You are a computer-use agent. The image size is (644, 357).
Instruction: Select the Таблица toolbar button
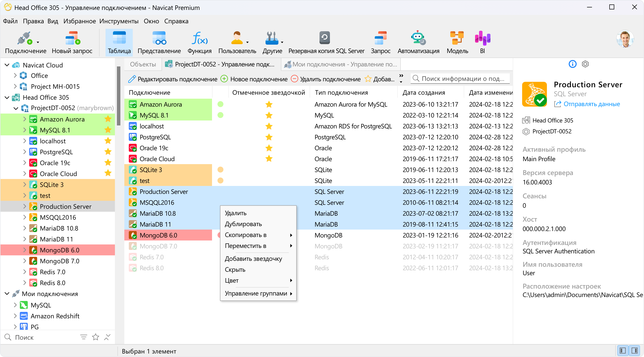tap(119, 43)
